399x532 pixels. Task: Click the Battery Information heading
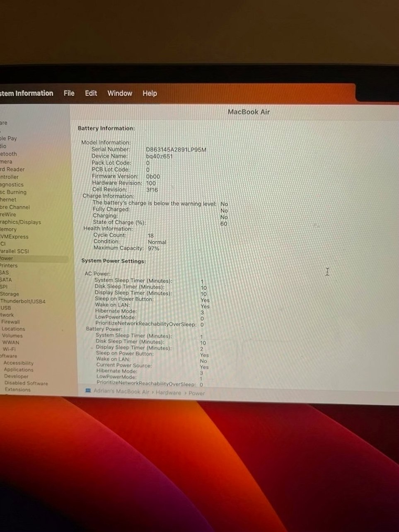pos(106,129)
